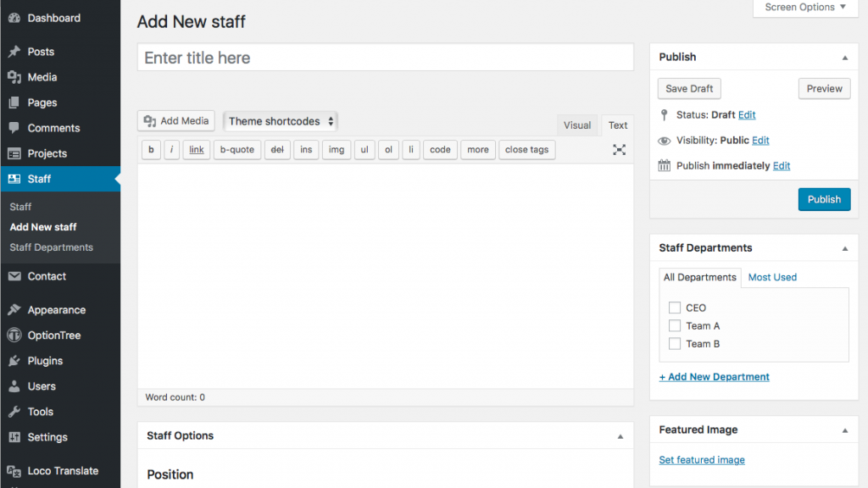The height and width of the screenshot is (488, 868).
Task: Check the CEO department checkbox
Action: (675, 308)
